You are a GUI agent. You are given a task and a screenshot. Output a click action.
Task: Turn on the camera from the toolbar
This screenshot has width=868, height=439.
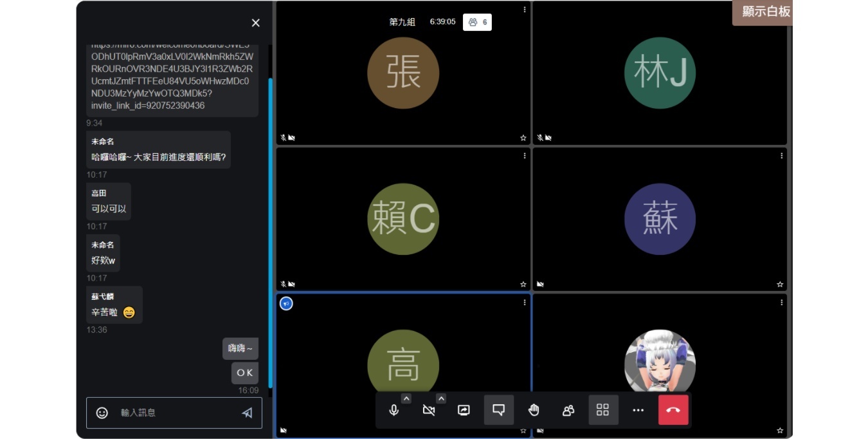point(429,410)
